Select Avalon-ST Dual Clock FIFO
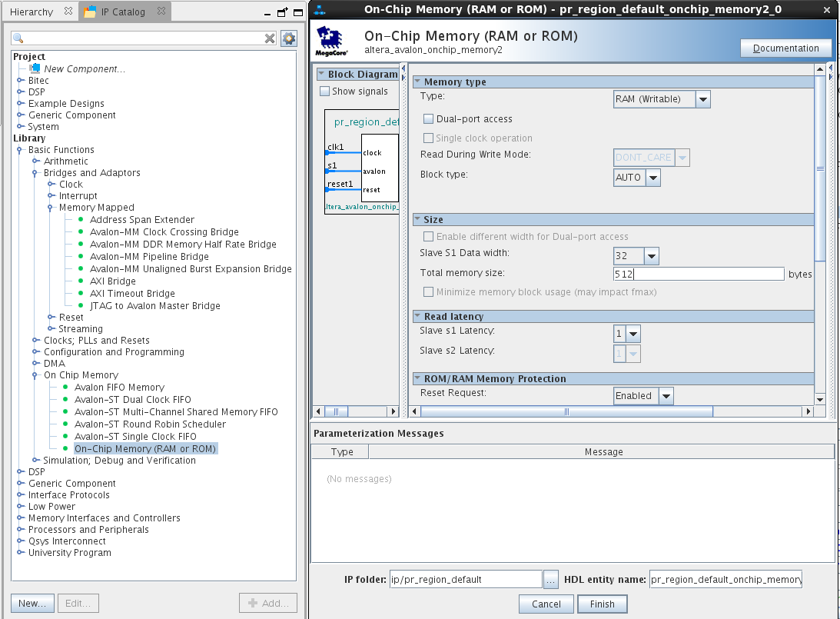 132,399
